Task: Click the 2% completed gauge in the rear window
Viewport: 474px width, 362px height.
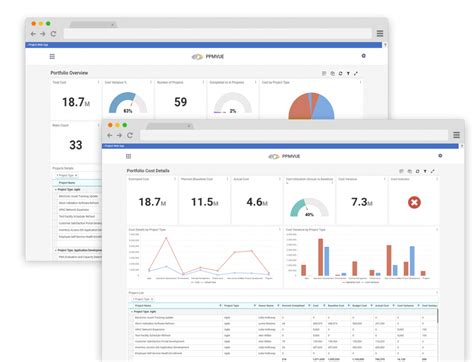Action: tap(233, 103)
